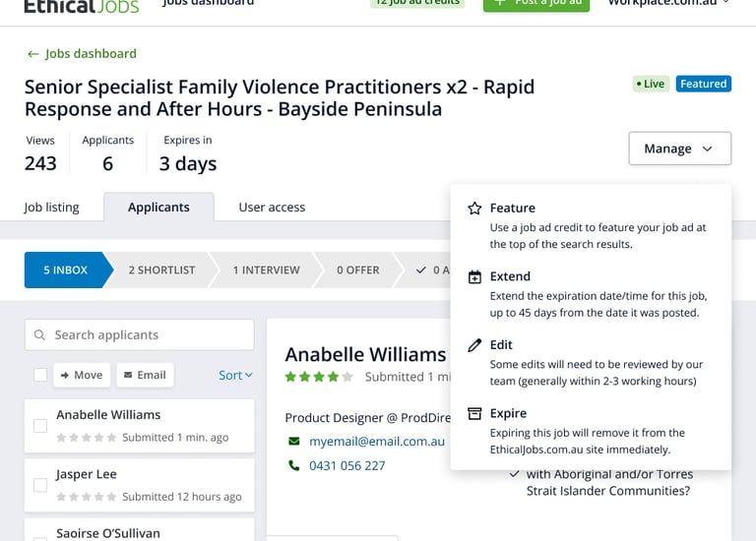Image resolution: width=756 pixels, height=541 pixels.
Task: Open the Manage dropdown
Action: pos(679,149)
